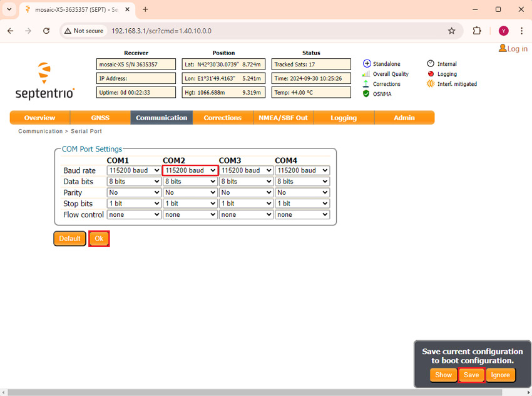Switch to the NMEA/SBF Out tab
This screenshot has height=396, width=532.
pyautogui.click(x=283, y=118)
